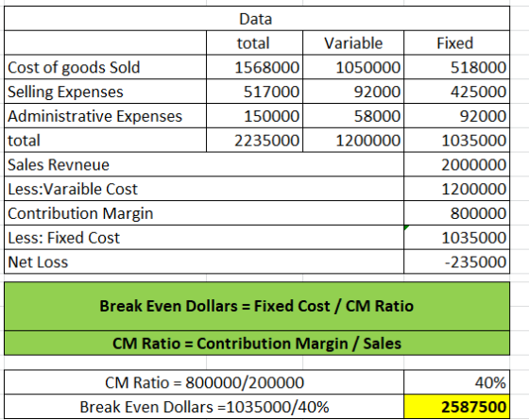
Task: Click the 'Administrative Expenses' label cell
Action: [105, 115]
